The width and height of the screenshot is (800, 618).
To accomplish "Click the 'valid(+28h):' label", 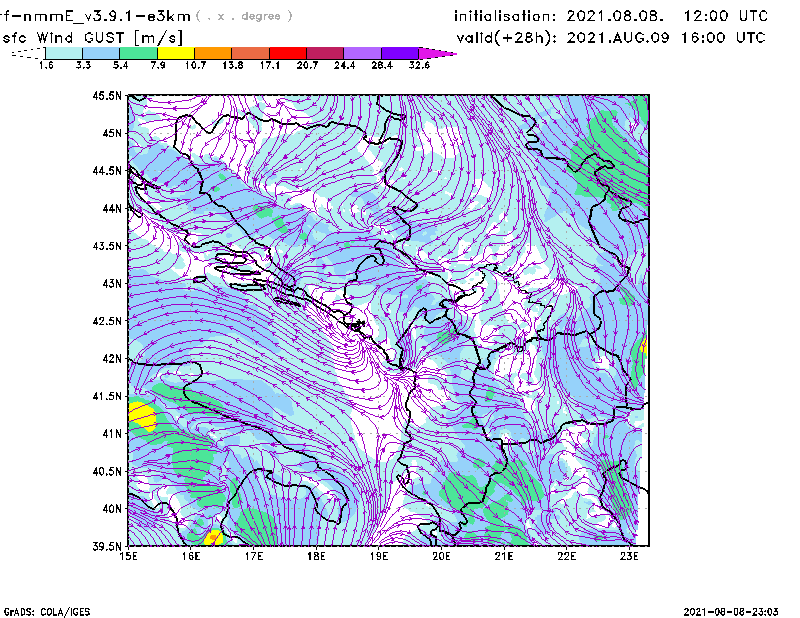I will [507, 38].
